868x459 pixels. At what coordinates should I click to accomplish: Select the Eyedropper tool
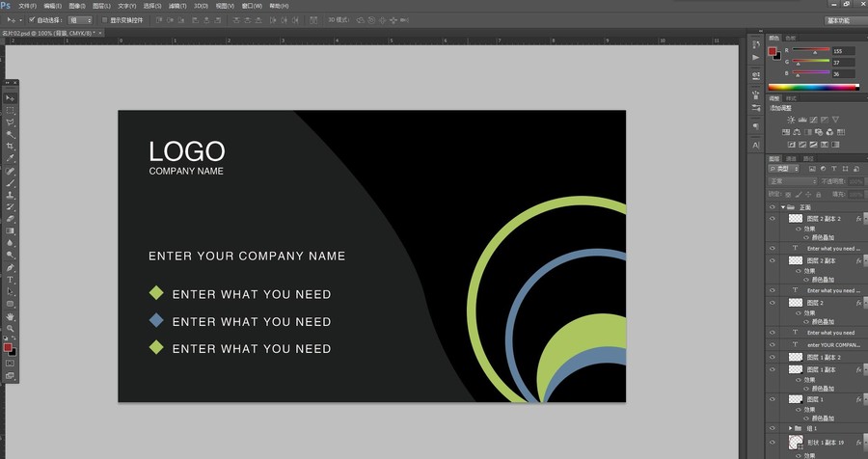[10, 159]
